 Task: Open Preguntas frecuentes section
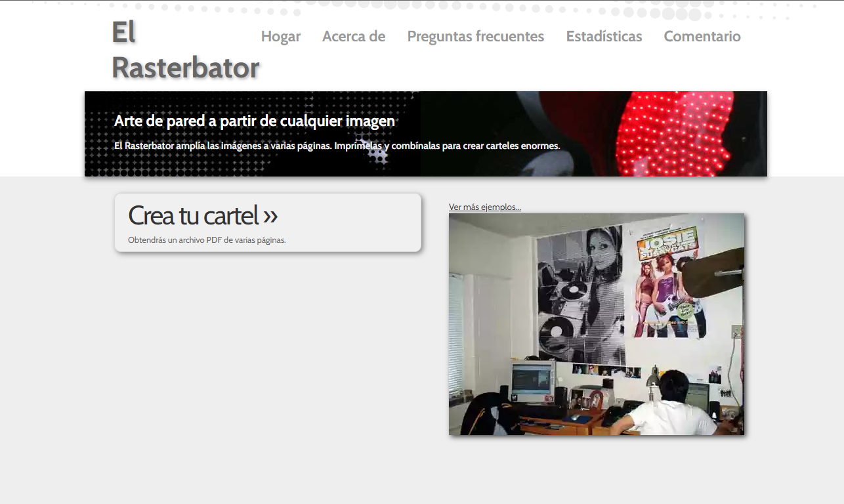pos(475,37)
